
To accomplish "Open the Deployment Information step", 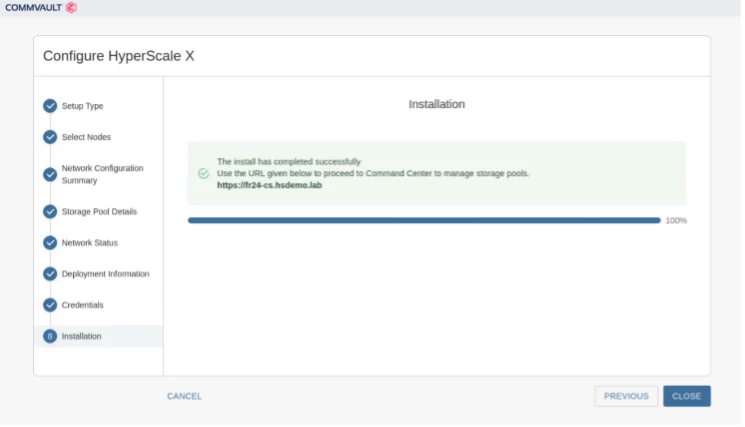I will [105, 274].
